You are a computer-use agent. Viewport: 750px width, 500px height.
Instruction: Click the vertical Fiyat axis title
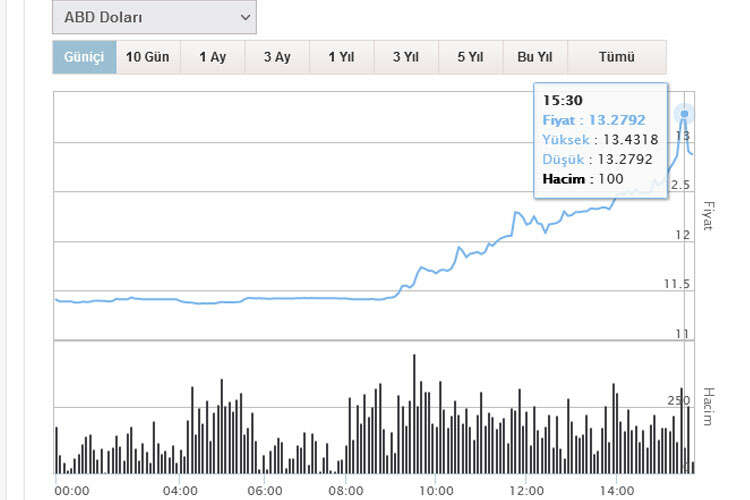click(x=709, y=215)
